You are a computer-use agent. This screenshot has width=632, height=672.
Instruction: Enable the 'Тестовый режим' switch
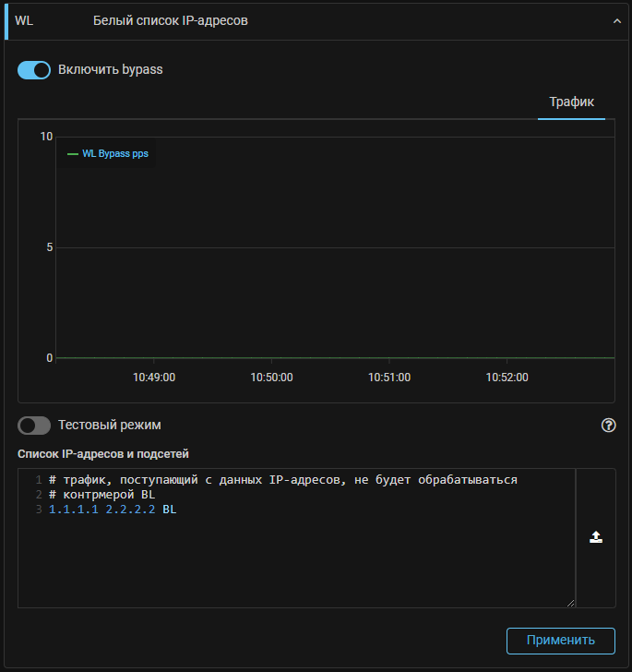[34, 426]
